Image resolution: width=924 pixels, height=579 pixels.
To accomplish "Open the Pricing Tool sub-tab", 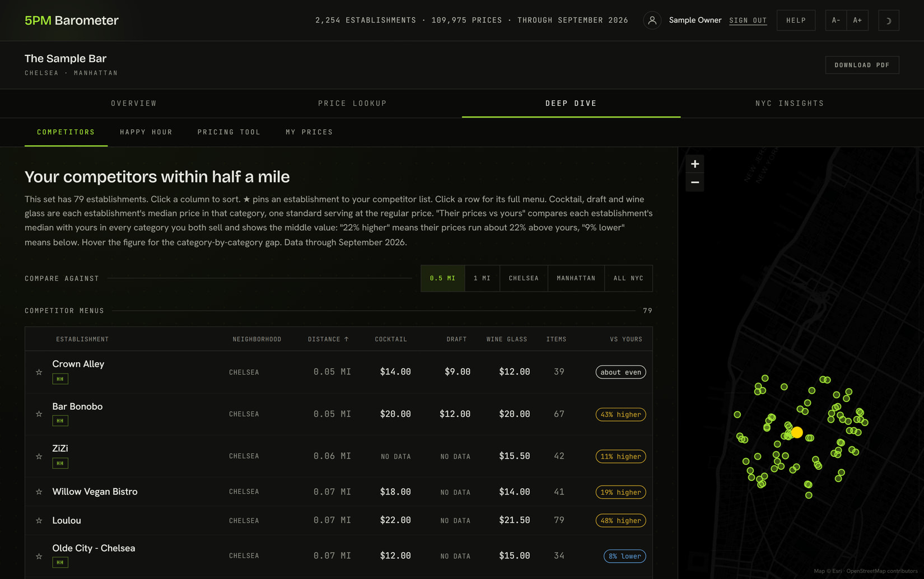I will coord(229,132).
